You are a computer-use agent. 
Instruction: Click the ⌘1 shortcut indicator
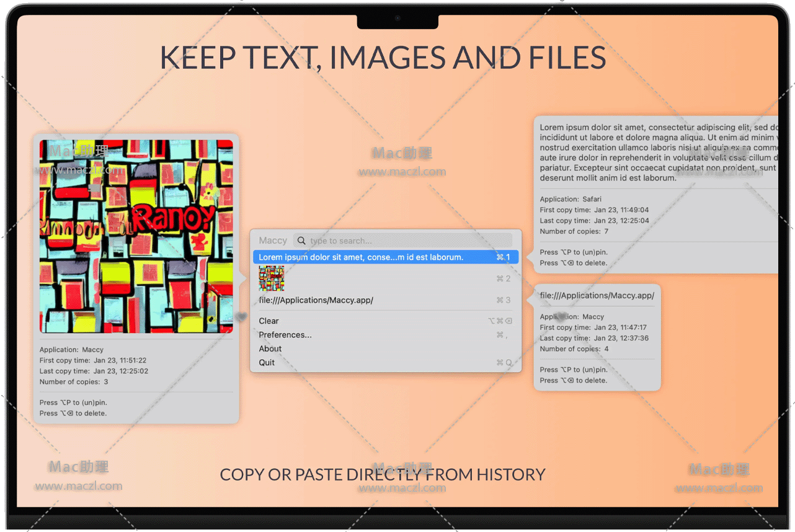(503, 257)
